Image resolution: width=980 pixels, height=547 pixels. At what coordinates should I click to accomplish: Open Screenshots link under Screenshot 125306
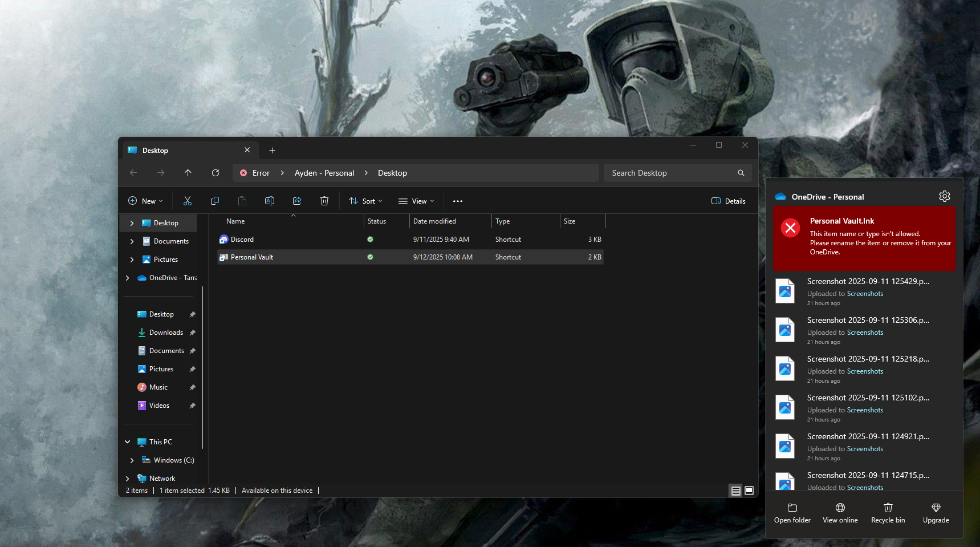(x=865, y=333)
